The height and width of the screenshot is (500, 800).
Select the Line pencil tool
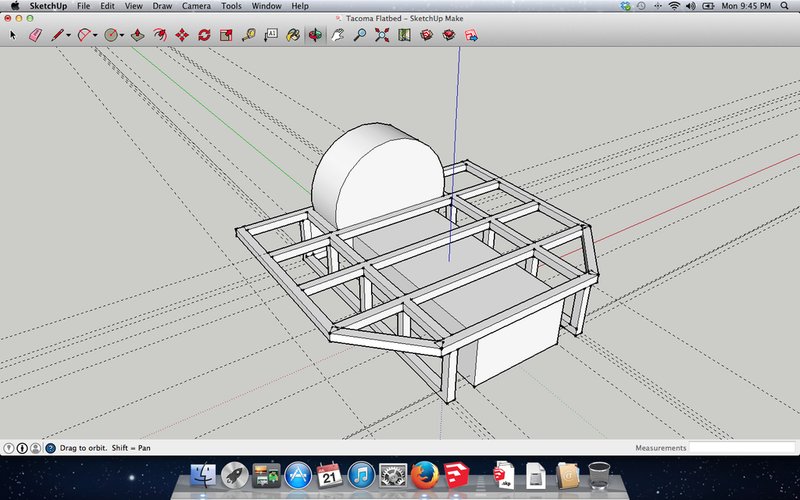[x=57, y=35]
